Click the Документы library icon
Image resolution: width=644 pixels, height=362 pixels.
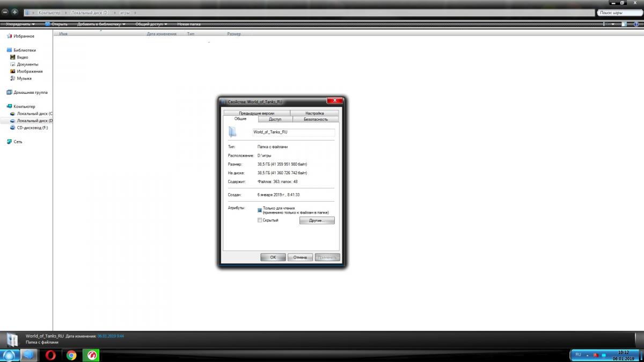13,64
